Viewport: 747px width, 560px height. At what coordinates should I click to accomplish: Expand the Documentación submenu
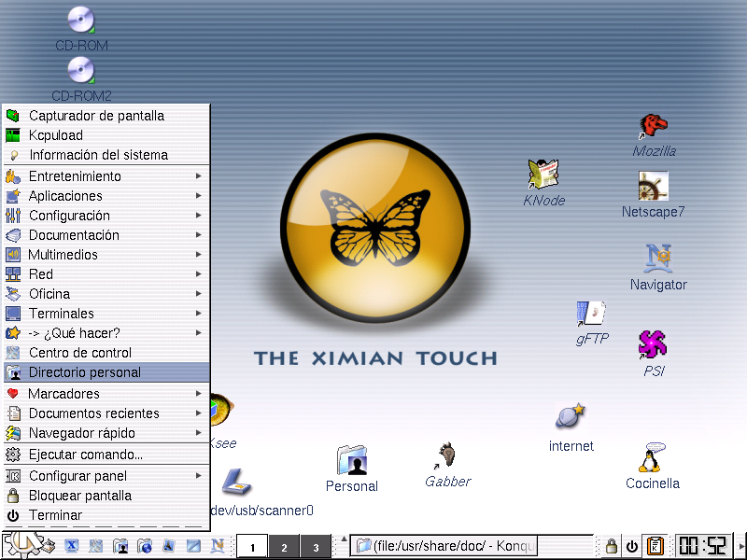click(106, 235)
